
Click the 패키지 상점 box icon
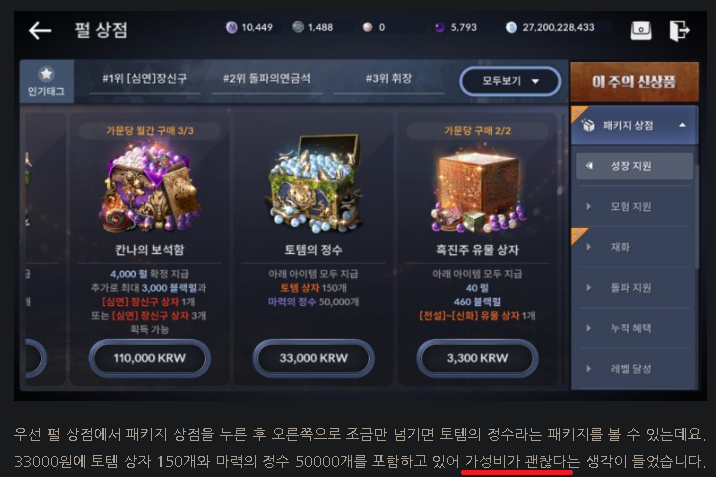589,125
